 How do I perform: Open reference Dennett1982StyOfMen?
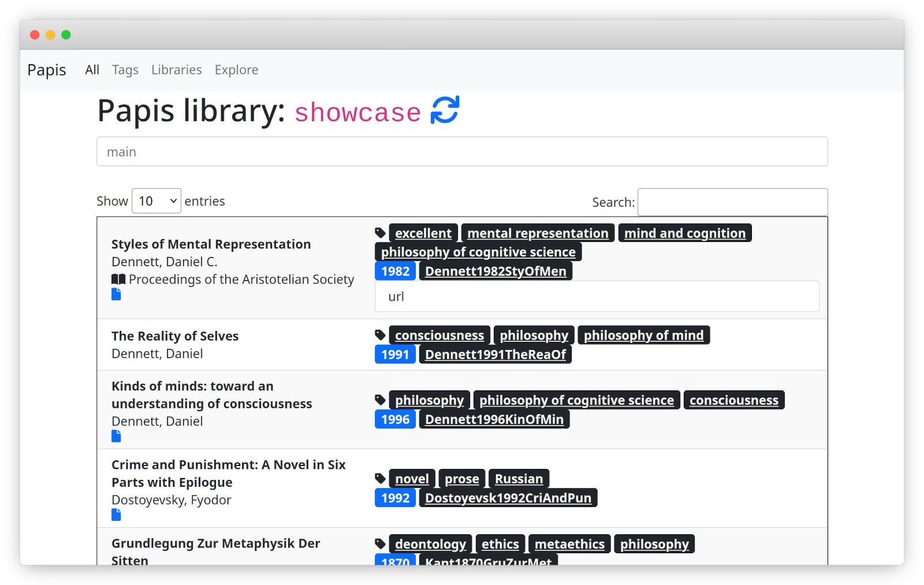(x=495, y=271)
